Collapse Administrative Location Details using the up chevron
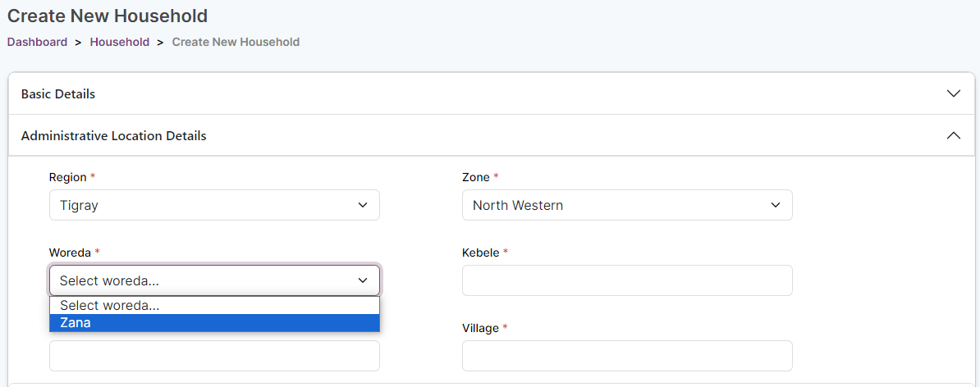Screen dimensions: 980x387 click(x=953, y=135)
